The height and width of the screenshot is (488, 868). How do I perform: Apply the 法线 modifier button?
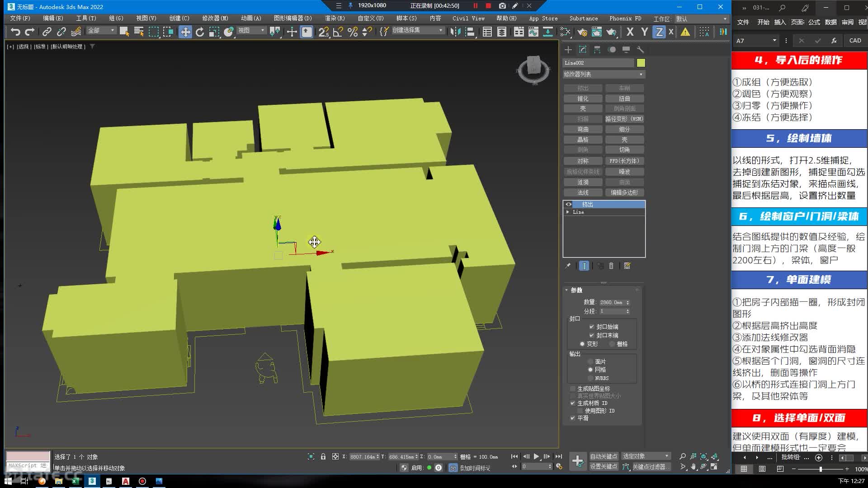583,192
